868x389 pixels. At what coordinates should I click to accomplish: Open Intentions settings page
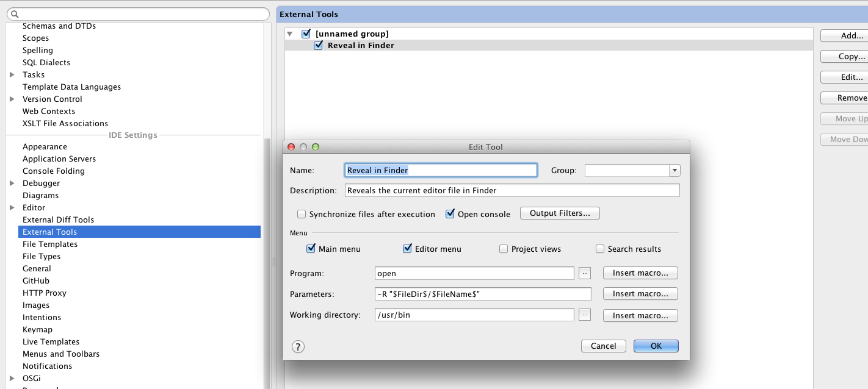[x=42, y=317]
